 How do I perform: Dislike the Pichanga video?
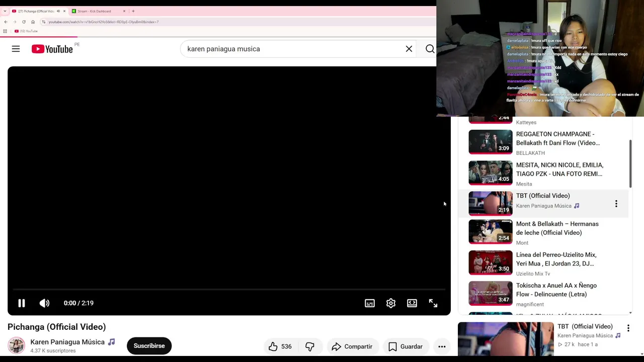(310, 346)
